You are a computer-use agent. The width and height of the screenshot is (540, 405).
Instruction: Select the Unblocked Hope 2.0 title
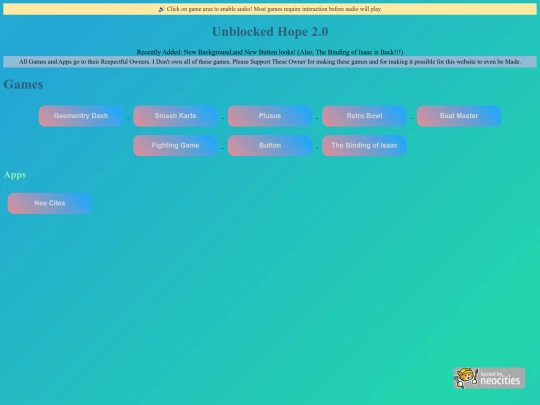[270, 32]
